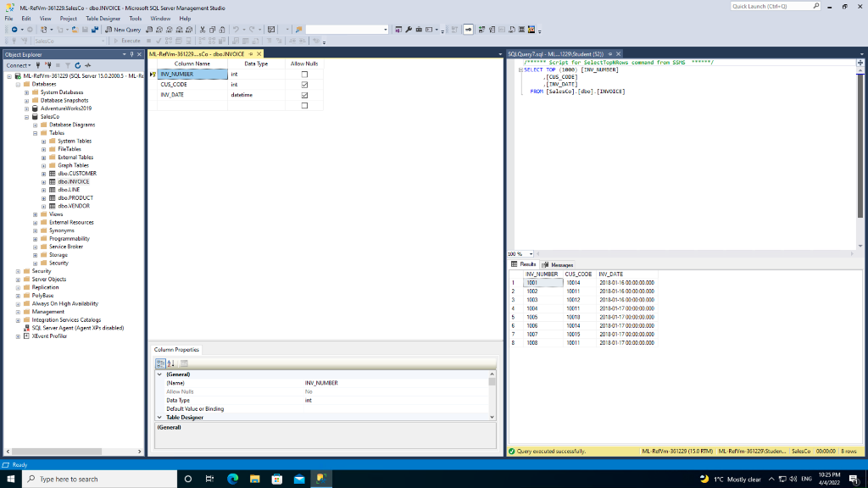This screenshot has height=488, width=868.
Task: Click the New Query toolbar button
Action: (x=123, y=30)
